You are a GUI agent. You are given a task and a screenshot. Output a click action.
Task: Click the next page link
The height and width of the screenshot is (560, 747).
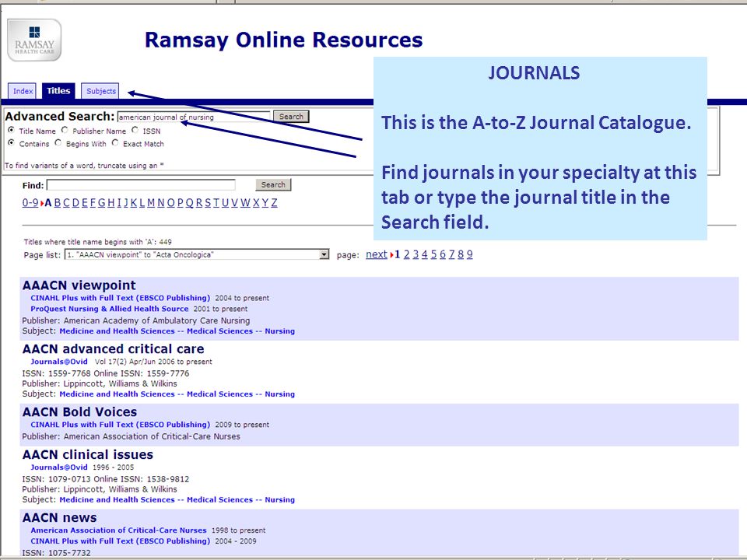377,254
